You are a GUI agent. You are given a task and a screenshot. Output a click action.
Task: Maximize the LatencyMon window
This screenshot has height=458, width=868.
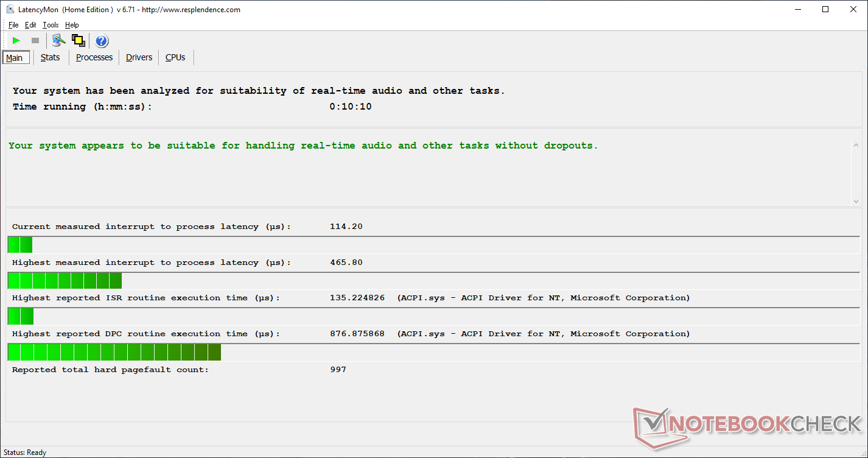coord(825,9)
